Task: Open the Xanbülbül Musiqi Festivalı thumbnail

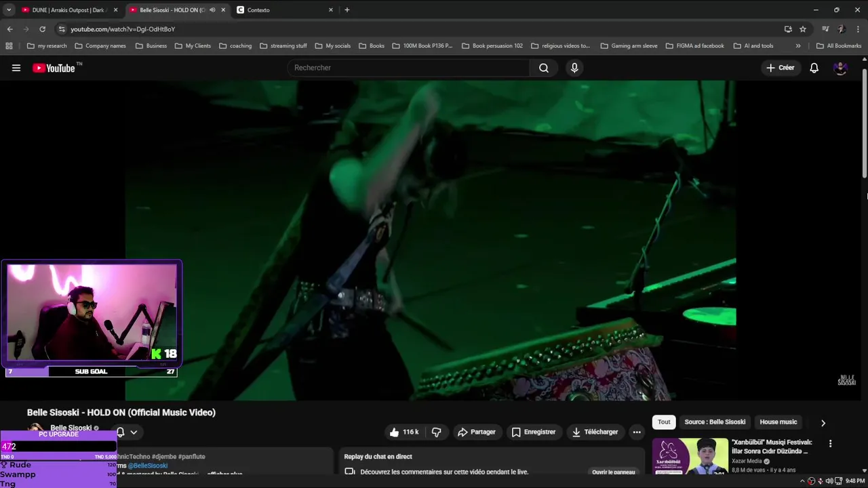Action: coord(690,455)
